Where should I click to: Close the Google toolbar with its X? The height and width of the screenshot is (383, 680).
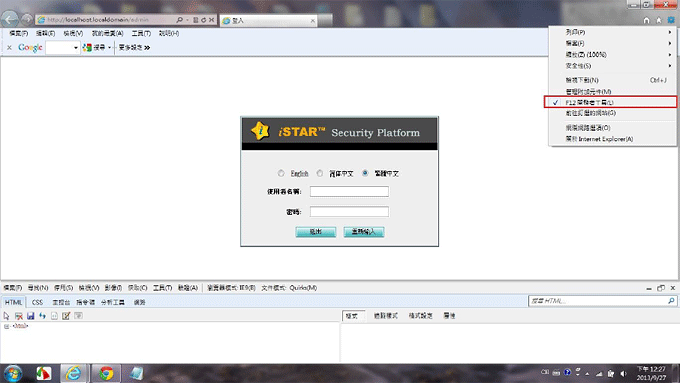pyautogui.click(x=9, y=47)
